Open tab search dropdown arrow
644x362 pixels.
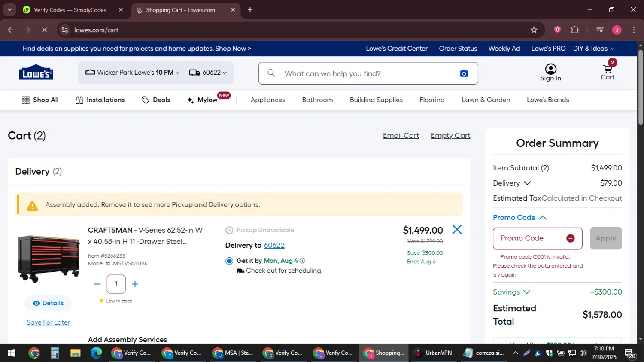point(9,10)
